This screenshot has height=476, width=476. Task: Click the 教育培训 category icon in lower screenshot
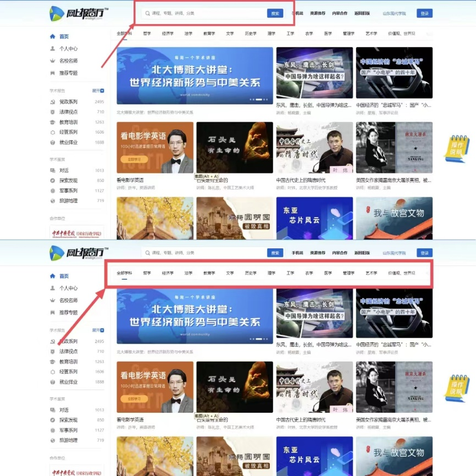pos(53,362)
